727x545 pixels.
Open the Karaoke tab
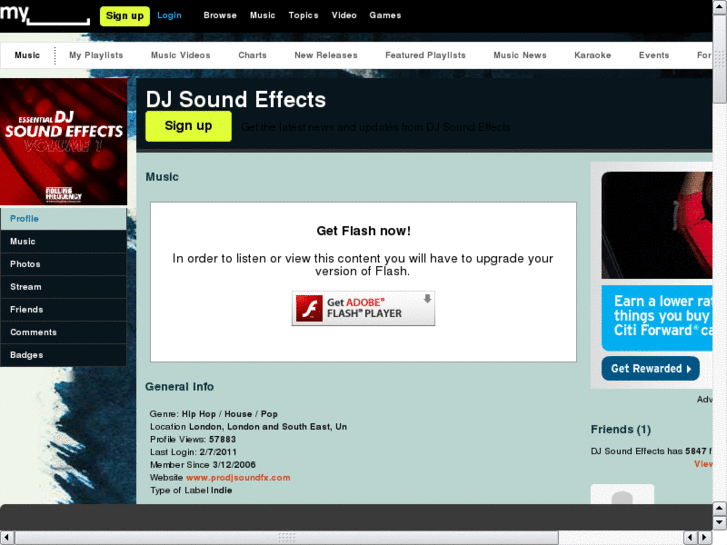pyautogui.click(x=593, y=55)
